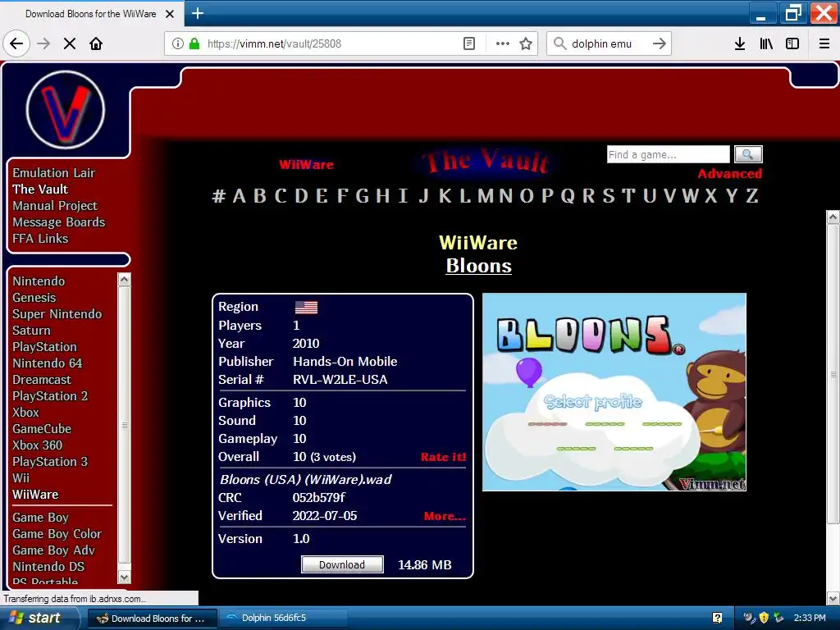Click the Download button
The width and height of the screenshot is (840, 630).
pos(342,564)
